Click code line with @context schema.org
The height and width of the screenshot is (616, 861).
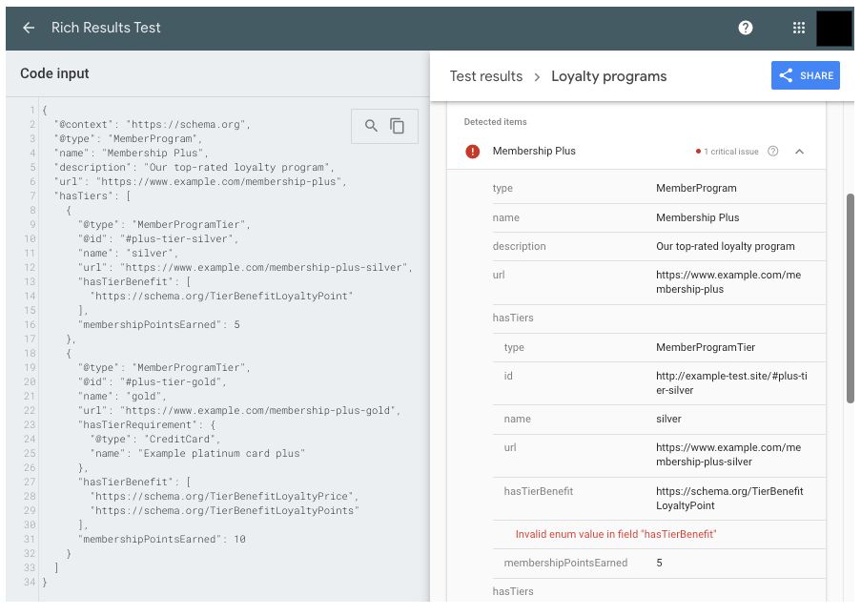coord(153,125)
